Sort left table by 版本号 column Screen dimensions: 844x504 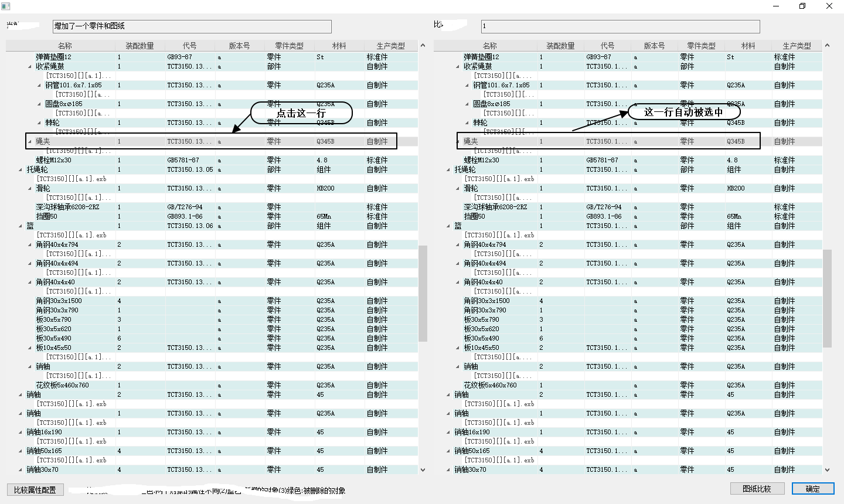[x=239, y=45]
